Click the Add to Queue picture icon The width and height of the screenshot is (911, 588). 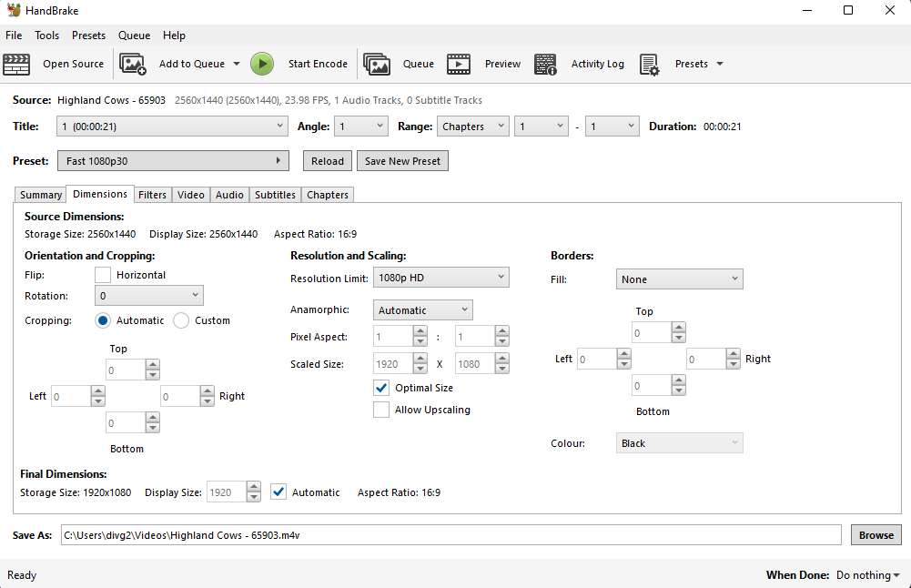(x=133, y=64)
